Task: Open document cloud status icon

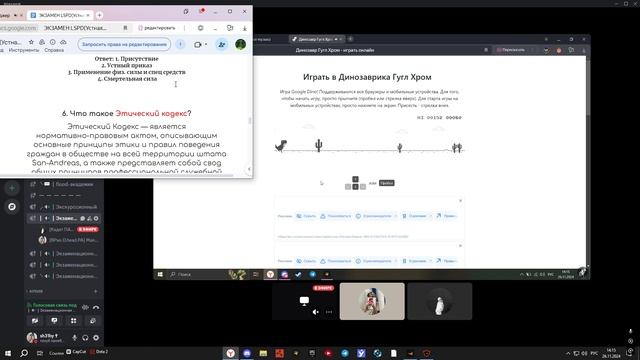Action: [63, 42]
